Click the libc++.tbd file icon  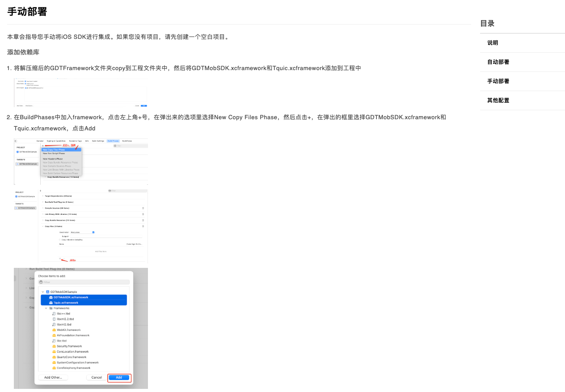pyautogui.click(x=54, y=314)
